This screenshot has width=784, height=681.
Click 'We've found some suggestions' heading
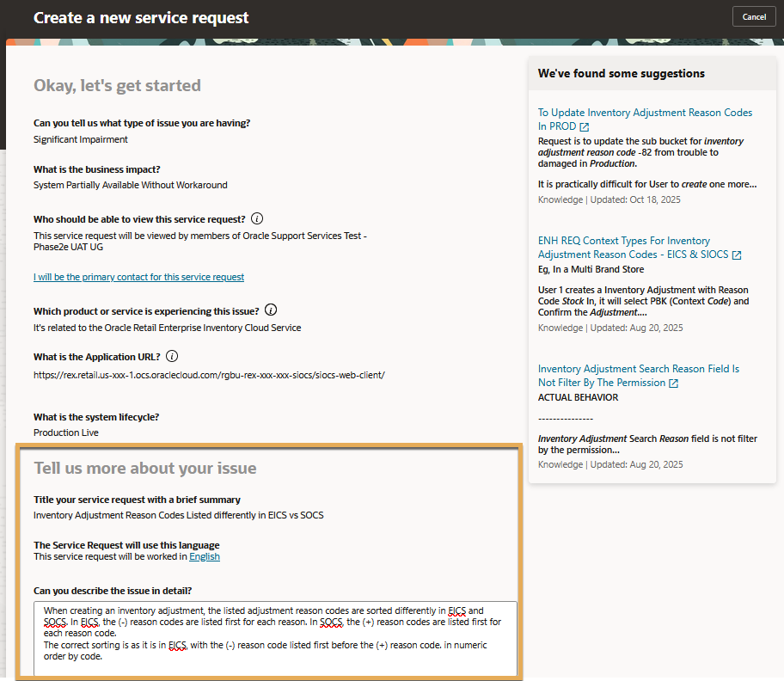621,73
